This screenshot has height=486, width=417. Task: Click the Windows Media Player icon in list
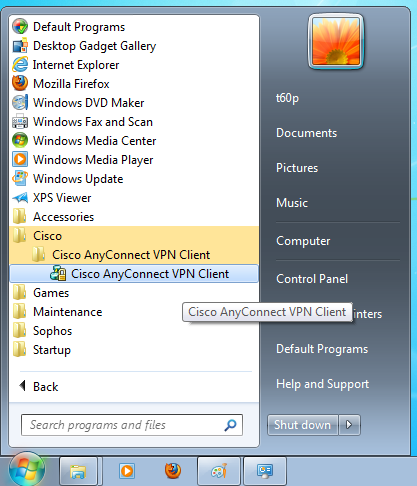click(20, 160)
